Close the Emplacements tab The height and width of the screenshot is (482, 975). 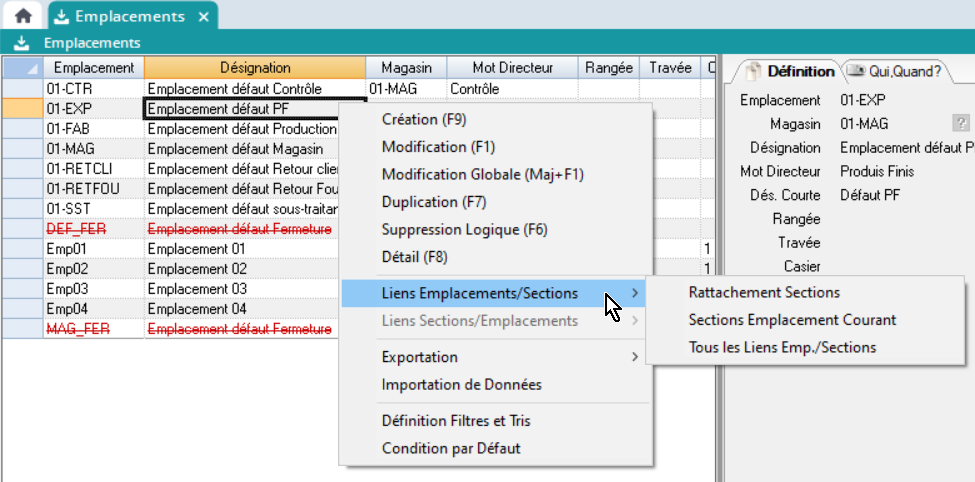click(203, 17)
